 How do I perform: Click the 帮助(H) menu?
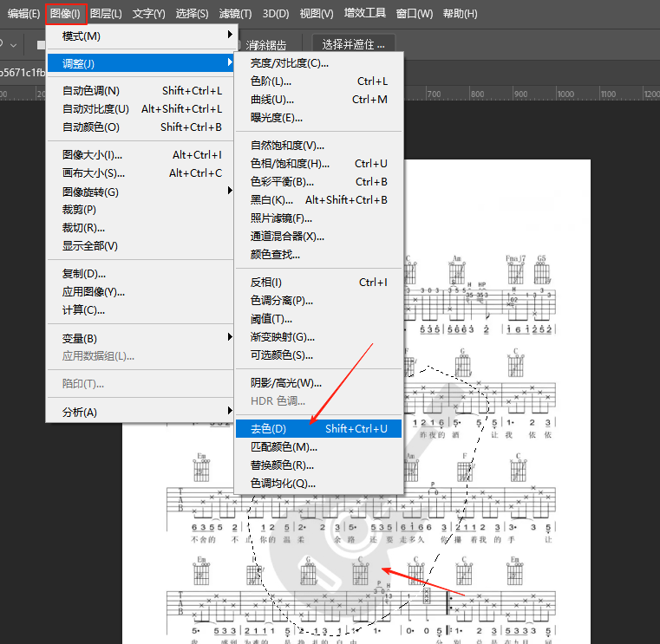click(x=460, y=14)
